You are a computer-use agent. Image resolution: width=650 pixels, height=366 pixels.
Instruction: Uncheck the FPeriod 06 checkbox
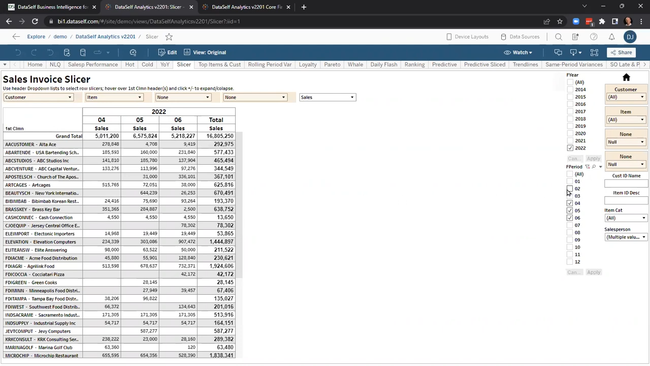point(570,218)
